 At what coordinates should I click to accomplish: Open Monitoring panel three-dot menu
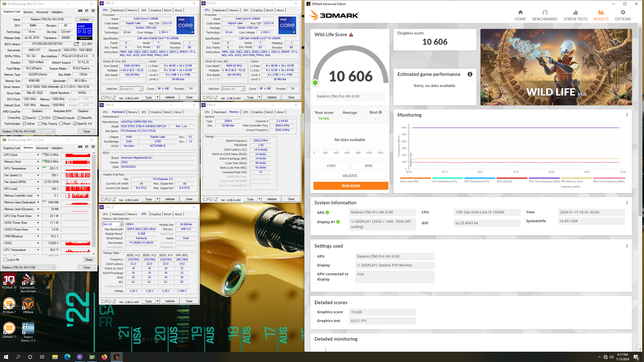click(627, 115)
